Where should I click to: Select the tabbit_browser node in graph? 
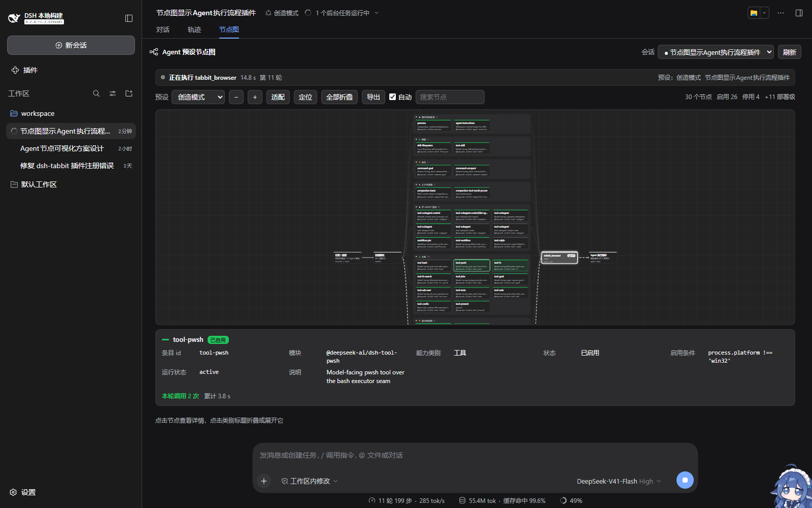point(559,258)
